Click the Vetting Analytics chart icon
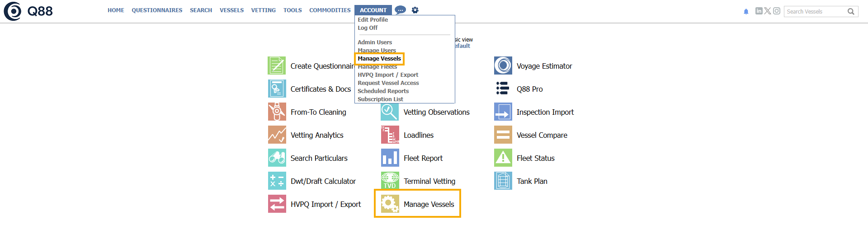The width and height of the screenshot is (868, 234). point(277,135)
